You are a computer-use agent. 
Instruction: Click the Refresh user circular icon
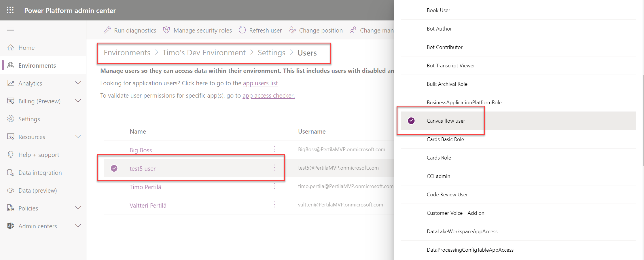click(x=242, y=30)
